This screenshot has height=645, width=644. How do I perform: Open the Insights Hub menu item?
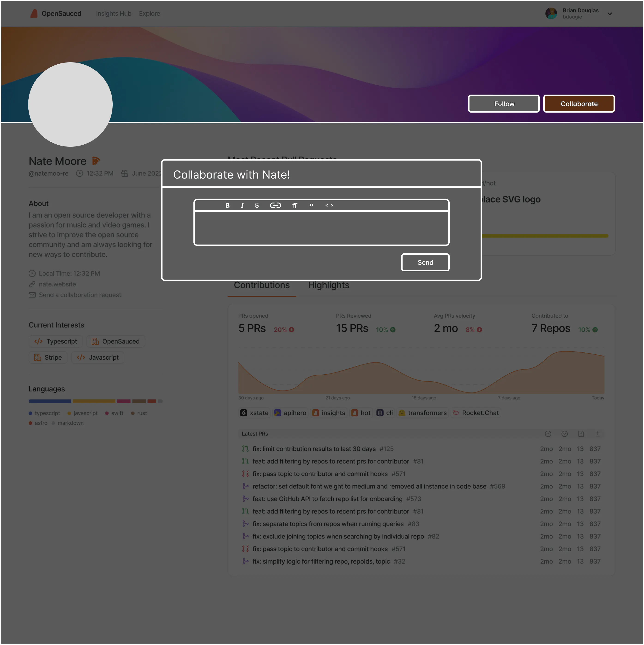114,14
